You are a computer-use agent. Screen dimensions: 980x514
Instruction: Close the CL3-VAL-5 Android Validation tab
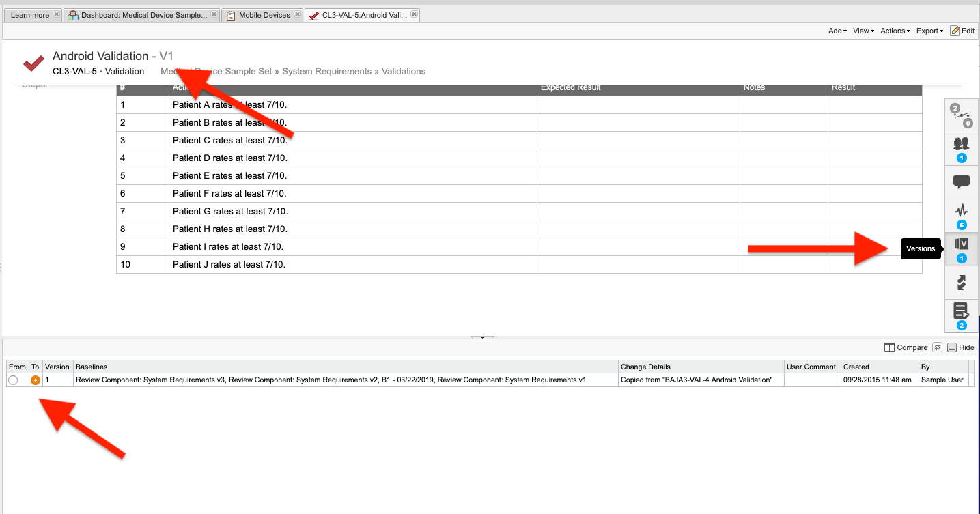414,15
